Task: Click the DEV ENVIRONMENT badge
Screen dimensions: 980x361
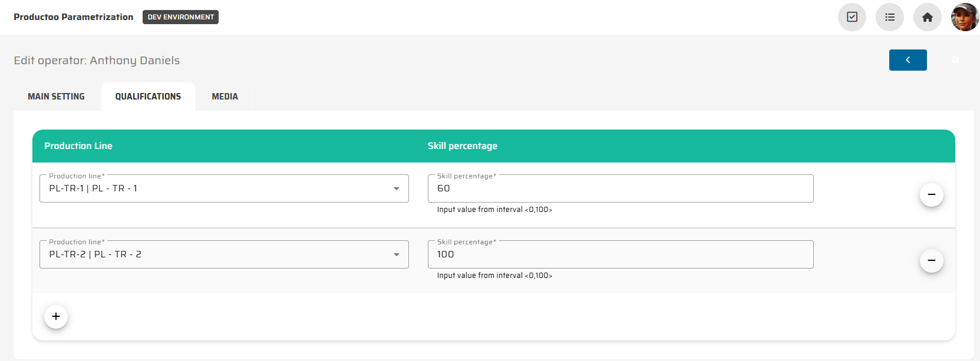Action: [x=180, y=17]
